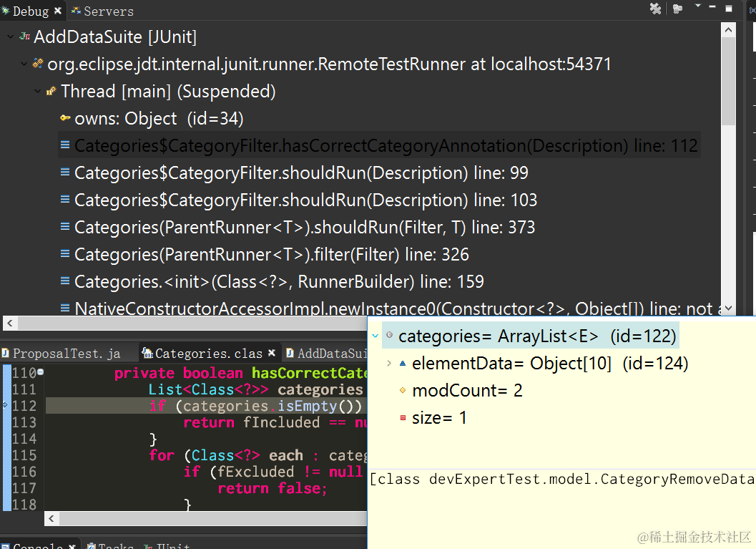
Task: Close the Debug view tab
Action: point(58,10)
